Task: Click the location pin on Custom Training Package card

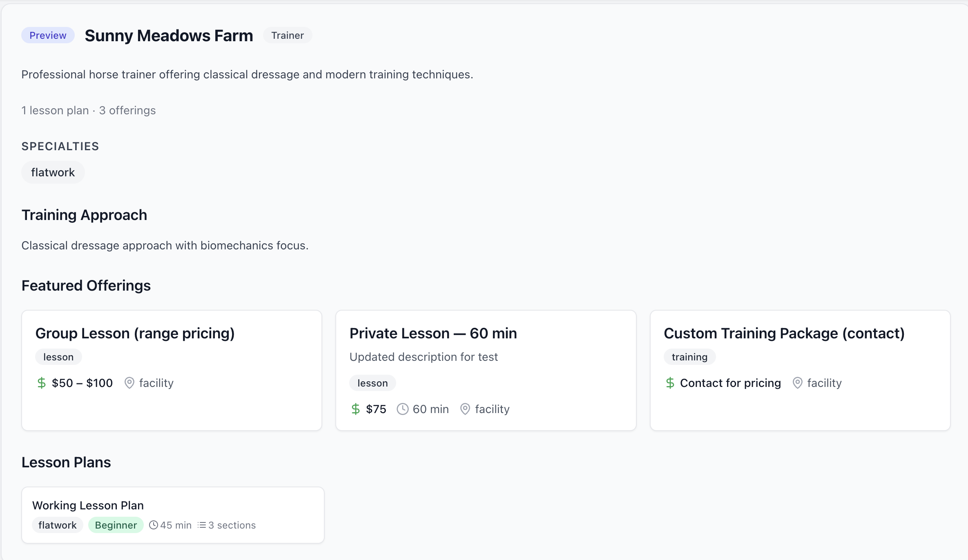Action: (x=797, y=383)
